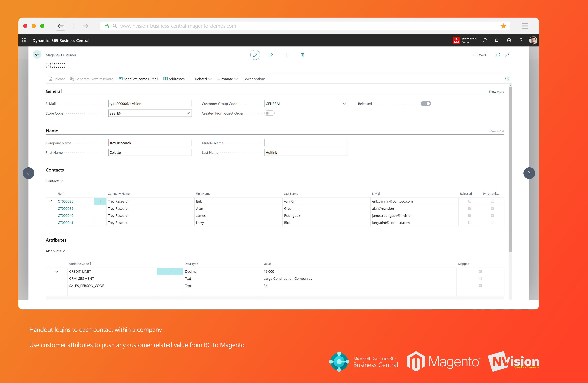This screenshot has height=383, width=588.
Task: Expand the Contacts subpage menu
Action: click(54, 181)
